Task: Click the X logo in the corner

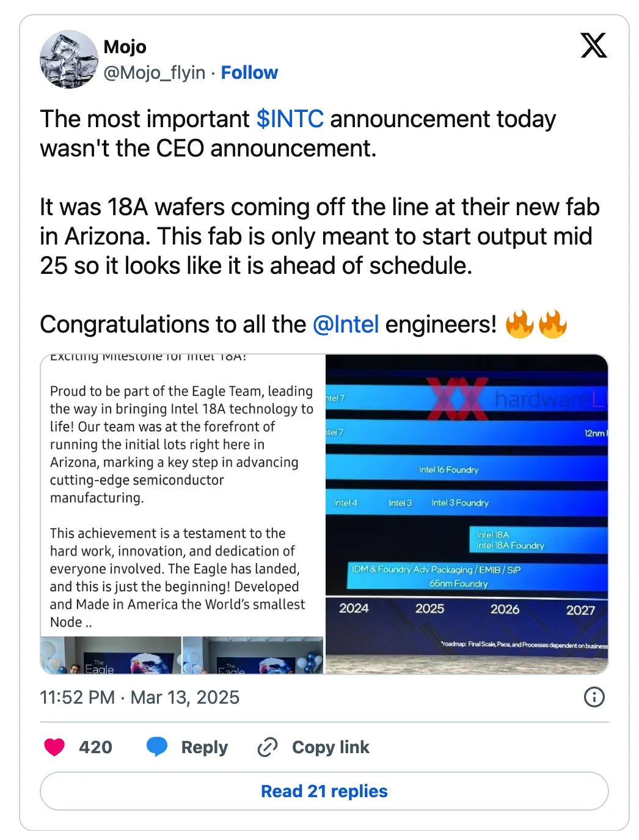Action: pos(594,46)
